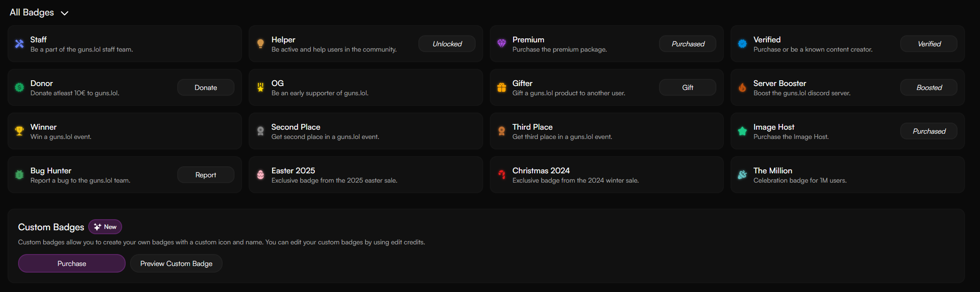Click the Server Booster flame icon
Screen dimensions: 980x292
[x=742, y=87]
